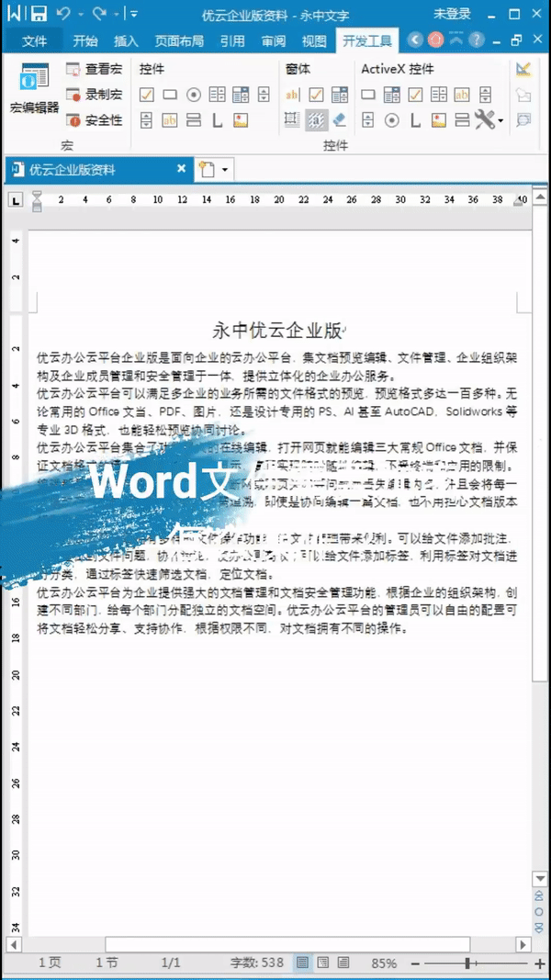This screenshot has width=551, height=980.
Task: Close the 优云企业版资料 document tab
Action: [181, 169]
